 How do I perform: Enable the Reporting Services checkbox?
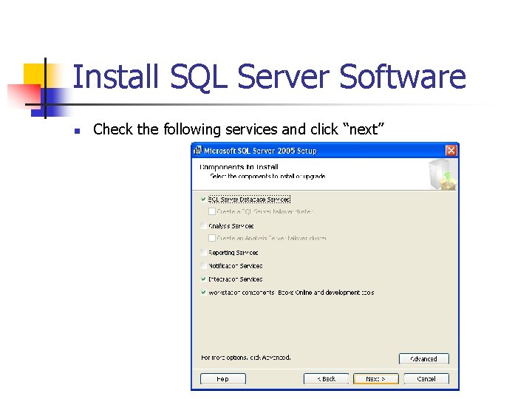click(x=204, y=253)
